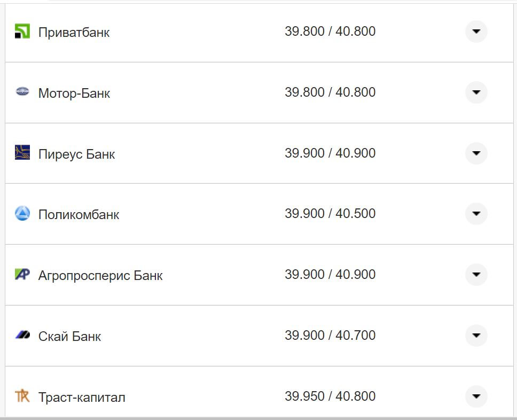Click the Поликомбанк logo icon
This screenshot has height=420, width=517.
tap(22, 214)
